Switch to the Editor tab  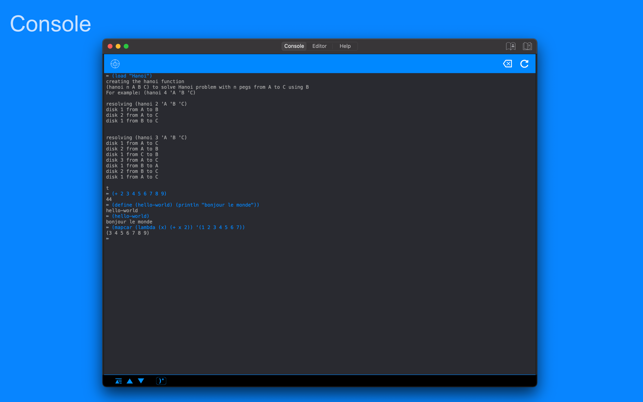(319, 46)
